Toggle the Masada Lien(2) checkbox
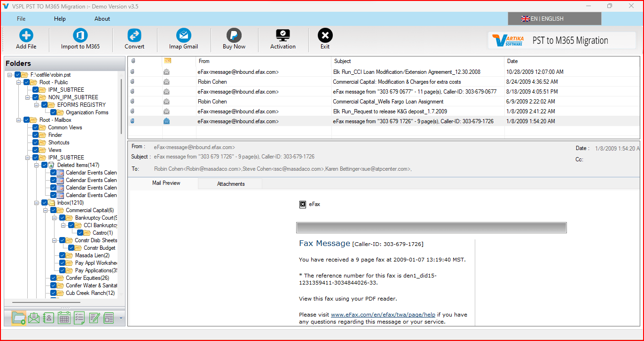Viewport: 644px width, 341px height. [62, 255]
